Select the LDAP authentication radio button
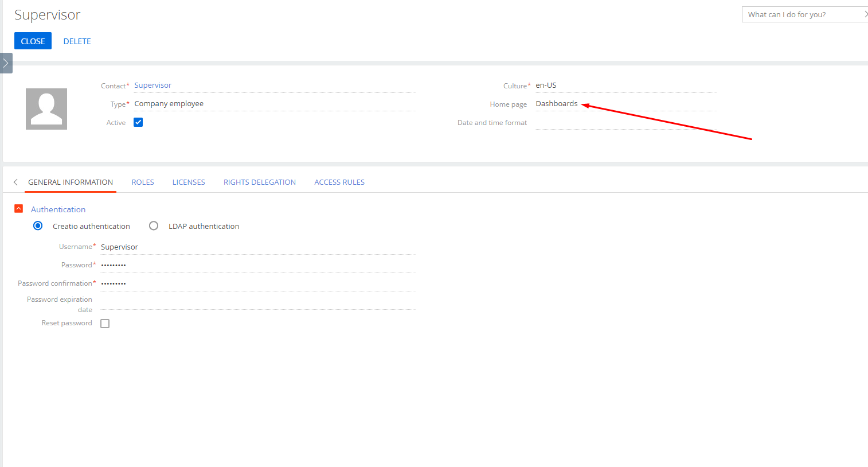The width and height of the screenshot is (868, 467). [153, 225]
